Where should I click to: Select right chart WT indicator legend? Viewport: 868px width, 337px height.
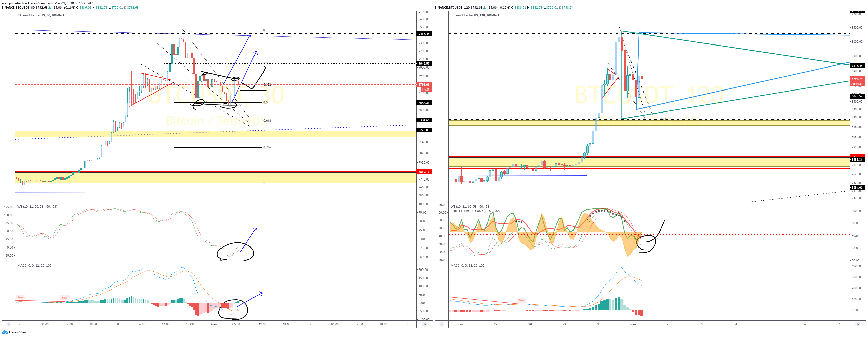(x=470, y=207)
